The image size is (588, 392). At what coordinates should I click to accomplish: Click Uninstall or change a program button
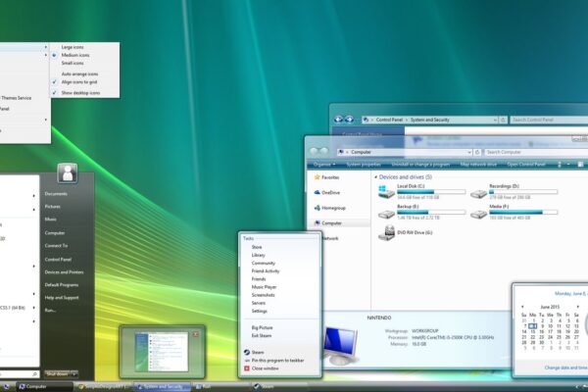420,165
